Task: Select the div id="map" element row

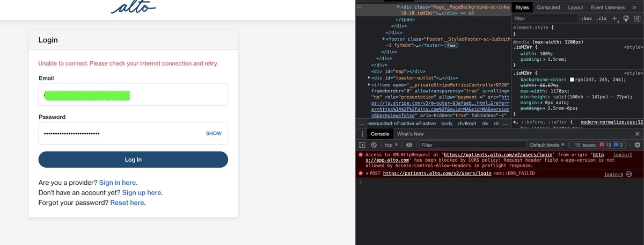Action: 399,71
